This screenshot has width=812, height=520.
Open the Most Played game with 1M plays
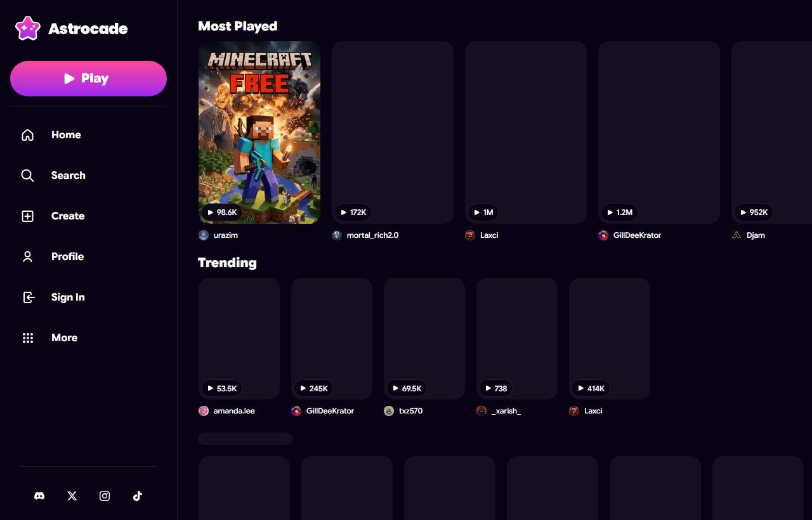click(526, 133)
